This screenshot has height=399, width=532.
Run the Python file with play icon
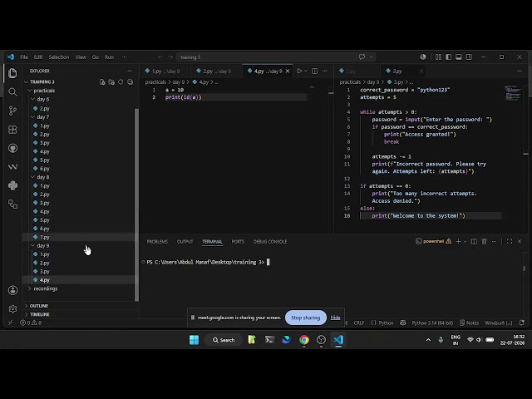[x=299, y=71]
